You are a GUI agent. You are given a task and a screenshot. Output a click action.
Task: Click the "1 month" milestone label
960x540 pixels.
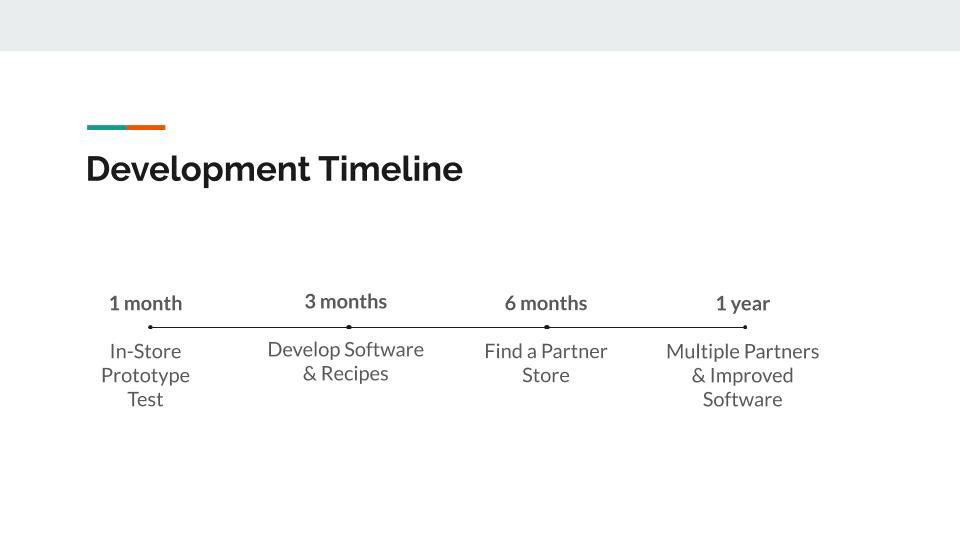coord(146,303)
